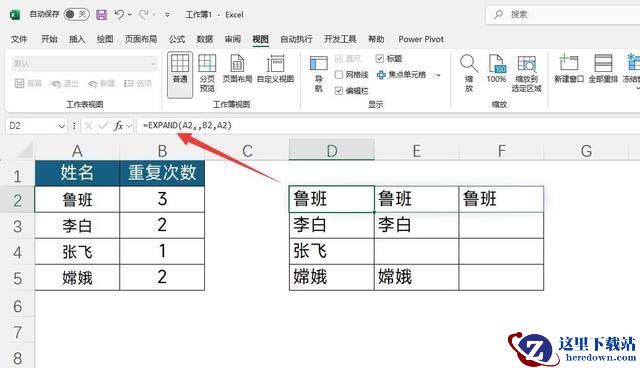The image size is (640, 368).
Task: Select column A header
Action: pyautogui.click(x=77, y=151)
